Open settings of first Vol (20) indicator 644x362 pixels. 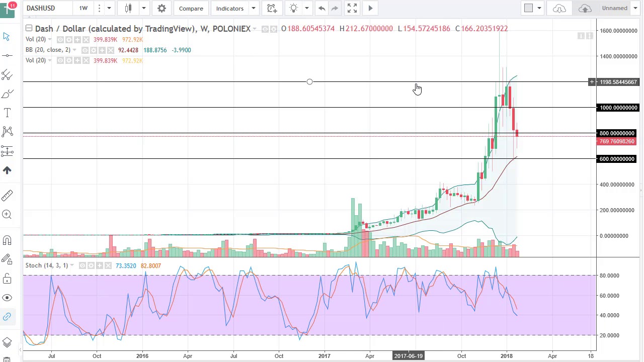tap(68, 39)
